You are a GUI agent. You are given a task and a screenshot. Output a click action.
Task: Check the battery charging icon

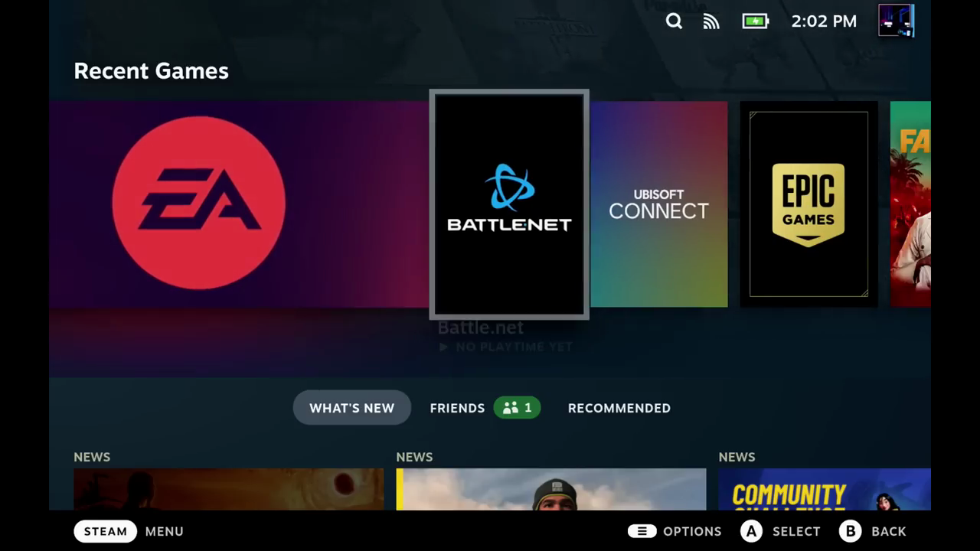pyautogui.click(x=755, y=21)
